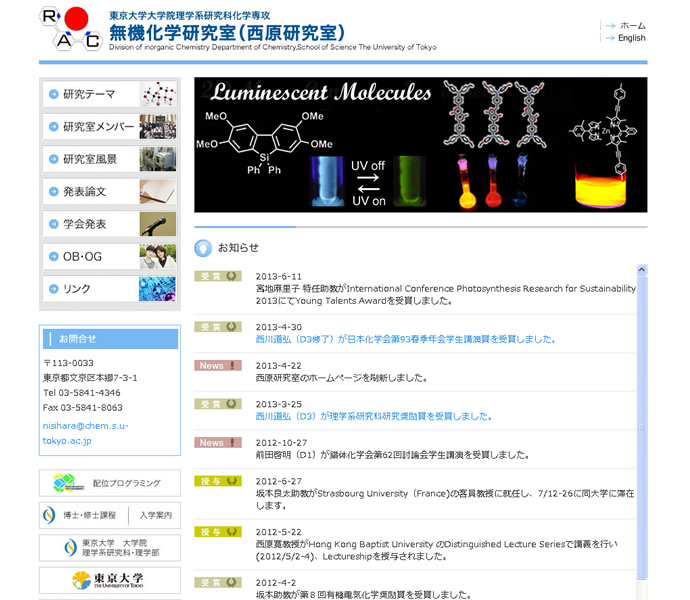Screen dimensions: 690x600
Task: Click the microphone thumbnail beside 学会発表
Action: 158,224
